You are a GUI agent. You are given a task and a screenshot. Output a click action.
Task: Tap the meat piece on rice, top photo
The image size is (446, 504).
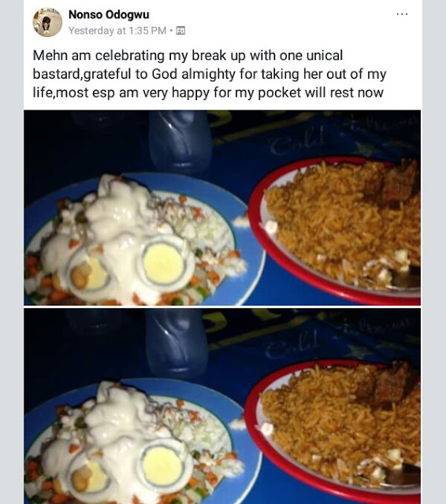pyautogui.click(x=394, y=183)
